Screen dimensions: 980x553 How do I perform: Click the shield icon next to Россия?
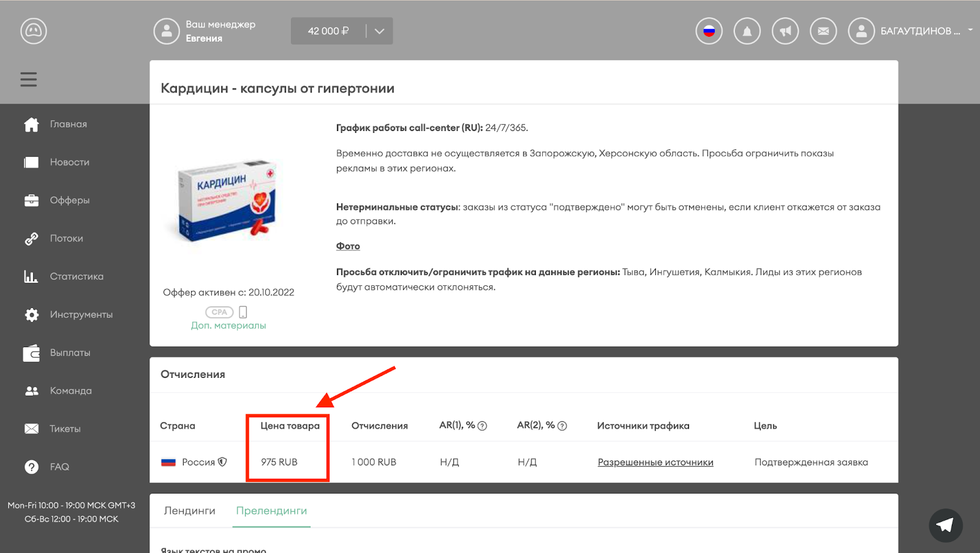222,462
